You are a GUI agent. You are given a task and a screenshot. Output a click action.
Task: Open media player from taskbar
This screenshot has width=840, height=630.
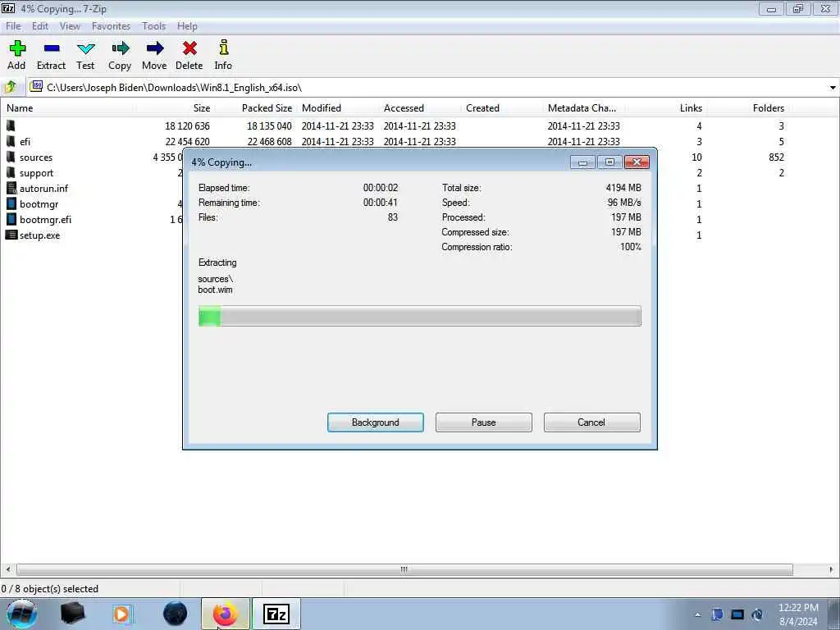pyautogui.click(x=121, y=614)
